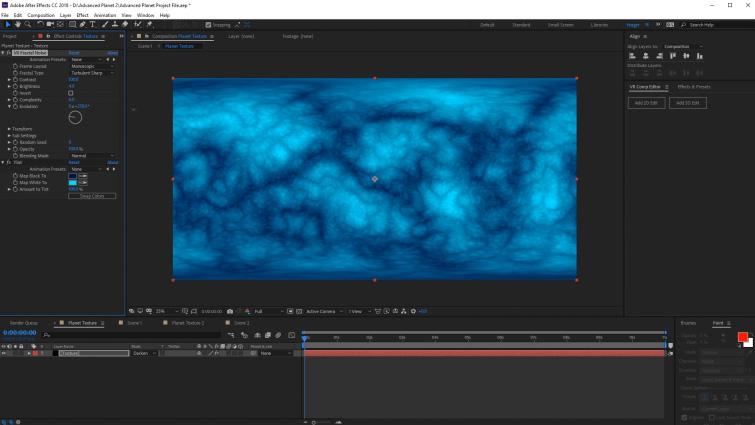The width and height of the screenshot is (755, 425).
Task: Pick the Type tool in toolbar
Action: (x=92, y=24)
